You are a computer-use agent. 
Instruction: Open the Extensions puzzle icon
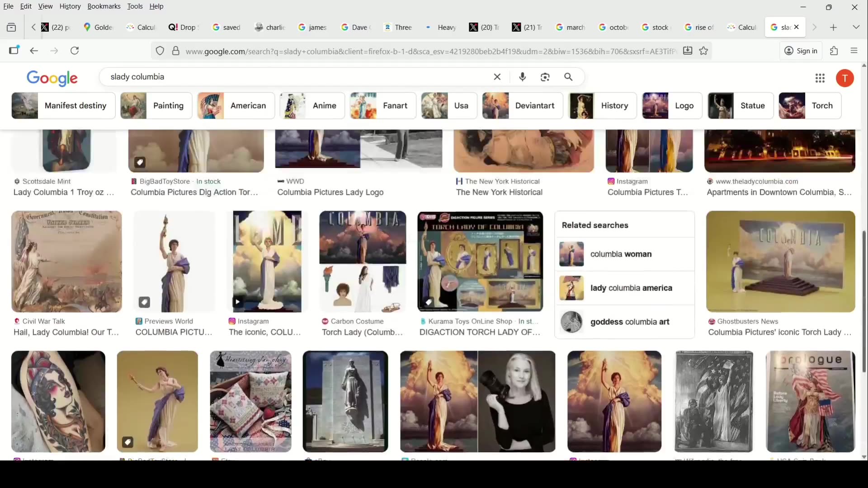click(834, 51)
